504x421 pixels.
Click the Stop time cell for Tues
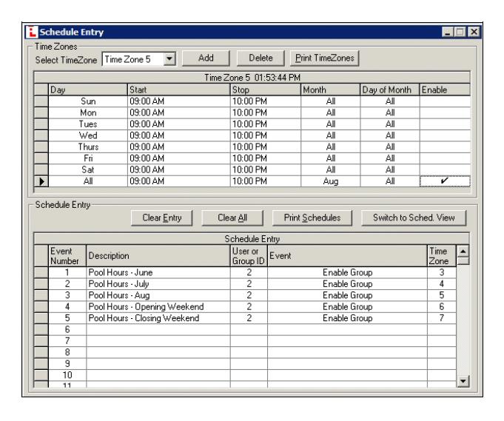(266, 124)
